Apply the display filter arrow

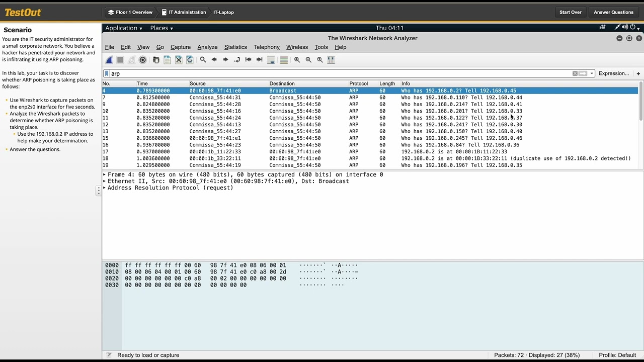tap(583, 73)
